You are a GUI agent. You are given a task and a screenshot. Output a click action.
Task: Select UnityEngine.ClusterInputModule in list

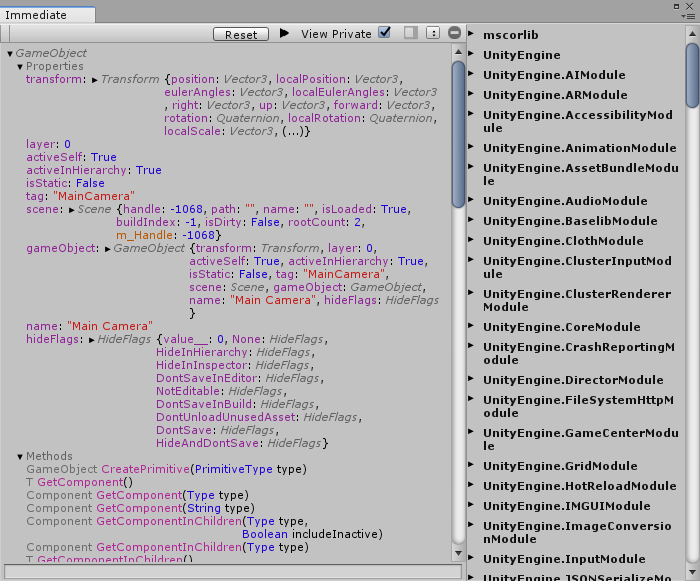pos(577,268)
